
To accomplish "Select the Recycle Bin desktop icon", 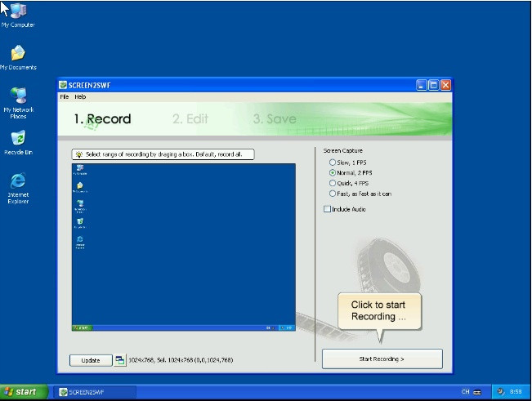I will coord(18,142).
